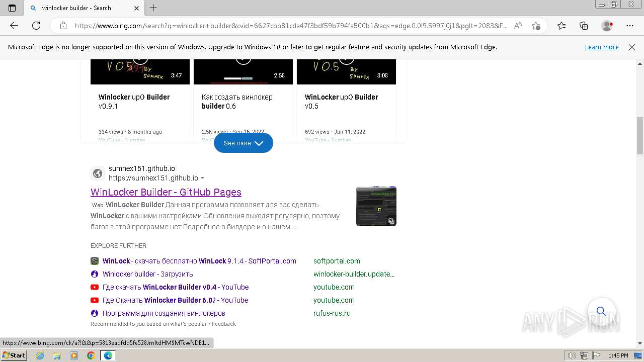Screen dimensions: 644x362
Task: Click the sumhex151.github.io globe favicon
Action: pos(98,173)
